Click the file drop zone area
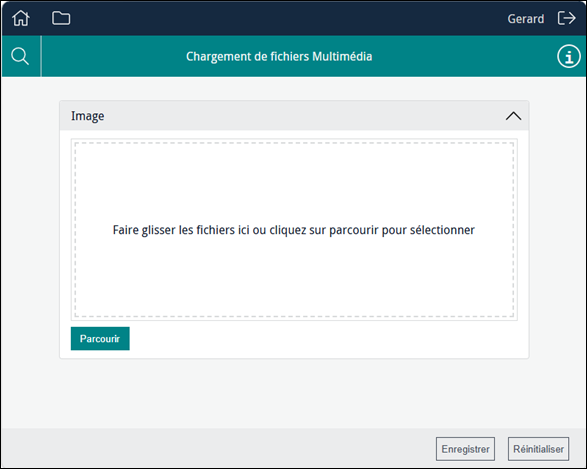The width and height of the screenshot is (587, 469). click(x=294, y=229)
